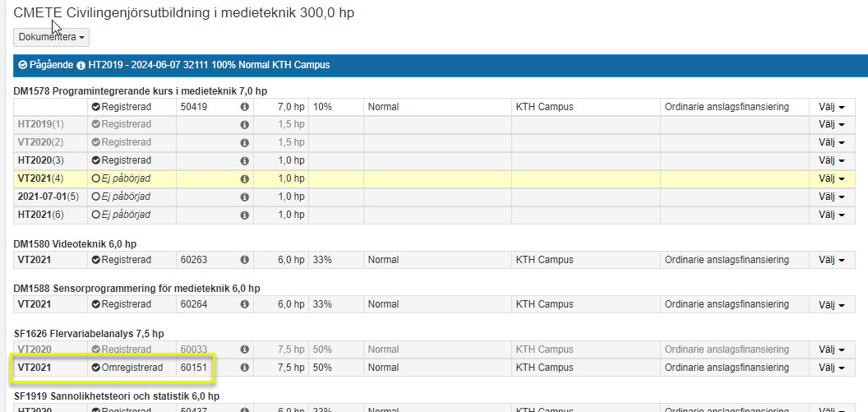Open info icon for the HT2021(6) period
This screenshot has height=412, width=868.
[244, 215]
